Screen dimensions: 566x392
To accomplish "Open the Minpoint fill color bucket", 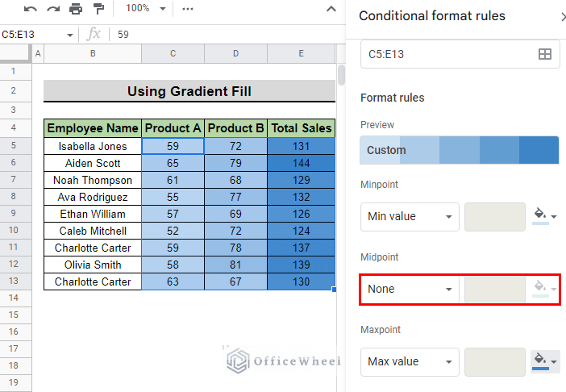I will (545, 216).
